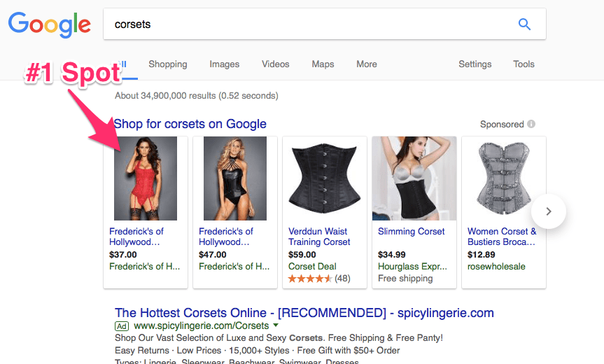Click the corsets search input field

click(324, 24)
